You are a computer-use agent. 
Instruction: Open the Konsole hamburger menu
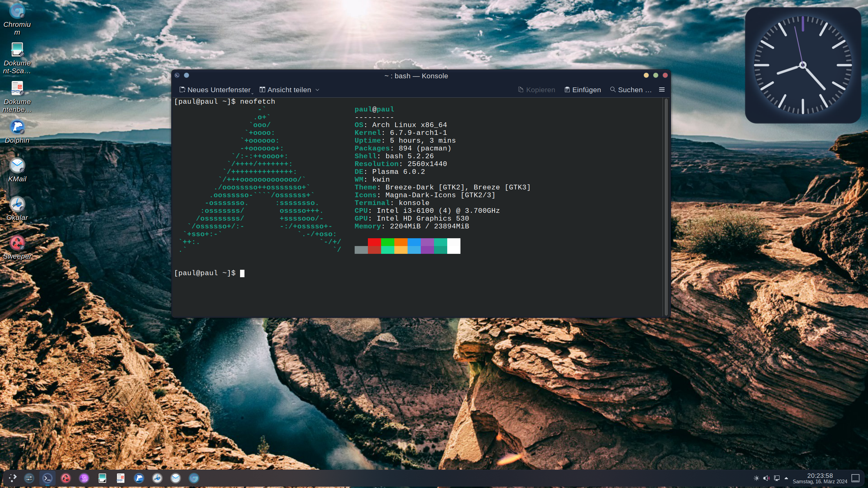pos(662,90)
